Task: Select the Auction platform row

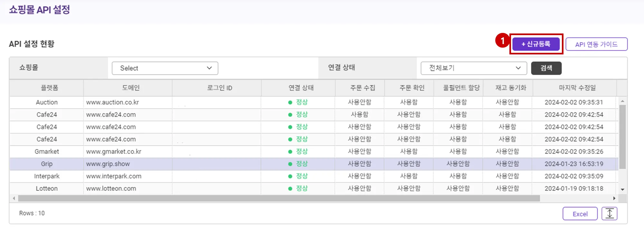Action: (47, 102)
